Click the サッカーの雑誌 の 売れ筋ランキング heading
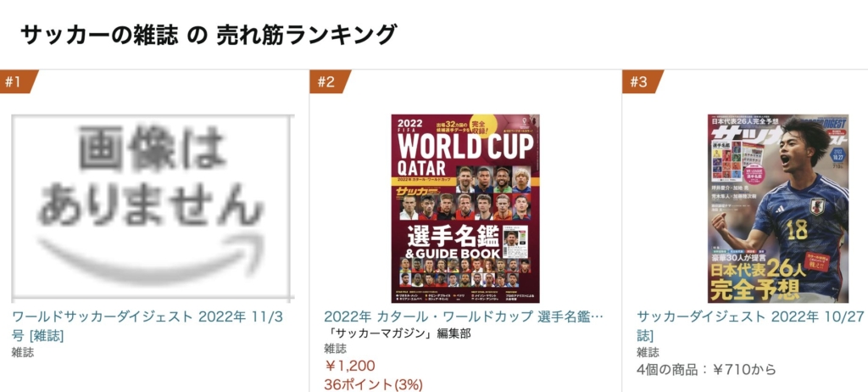 tap(209, 35)
